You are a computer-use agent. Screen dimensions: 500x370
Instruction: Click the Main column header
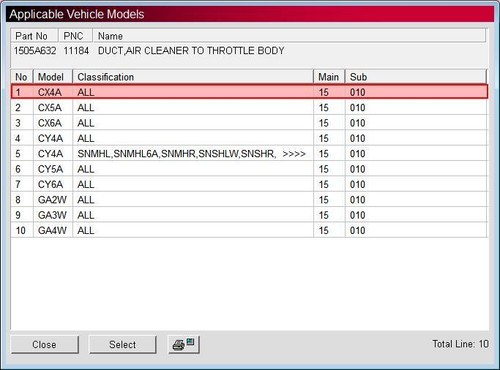pyautogui.click(x=329, y=77)
